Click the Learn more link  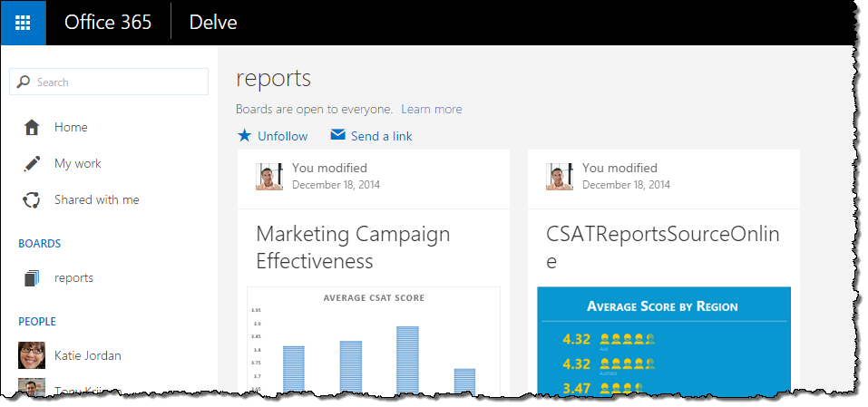pos(432,110)
